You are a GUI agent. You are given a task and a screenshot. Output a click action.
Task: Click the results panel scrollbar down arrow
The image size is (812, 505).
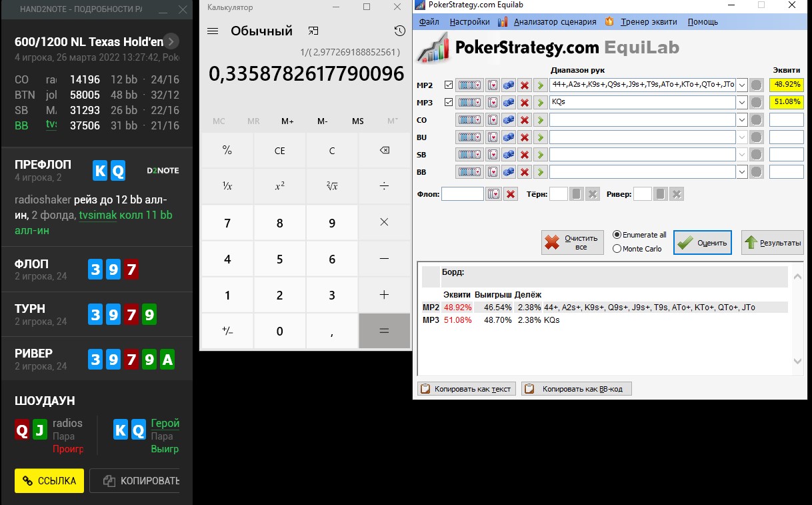(x=797, y=361)
